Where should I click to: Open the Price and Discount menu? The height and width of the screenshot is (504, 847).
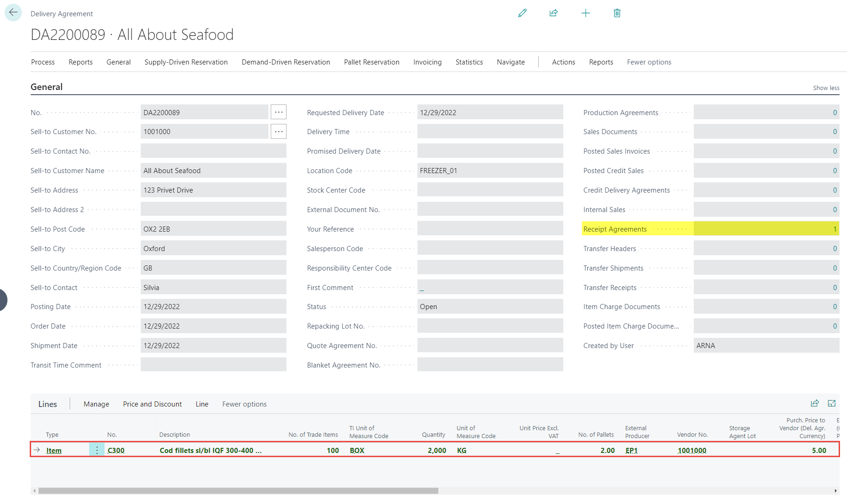152,404
